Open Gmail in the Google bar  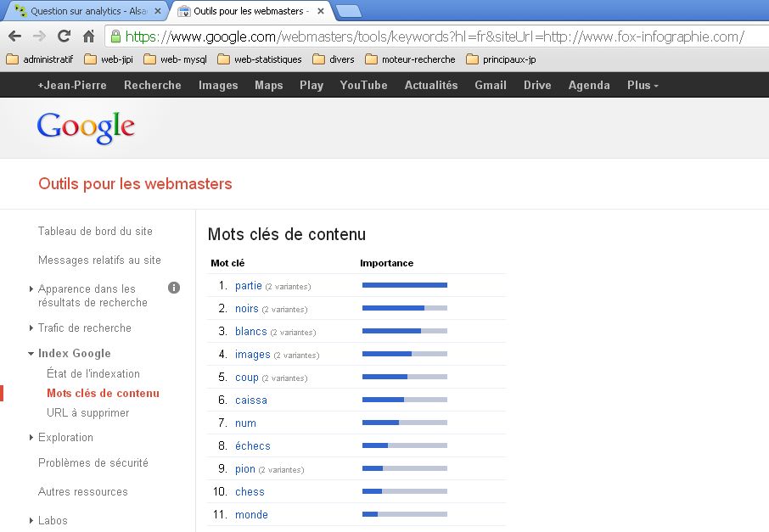pos(491,85)
